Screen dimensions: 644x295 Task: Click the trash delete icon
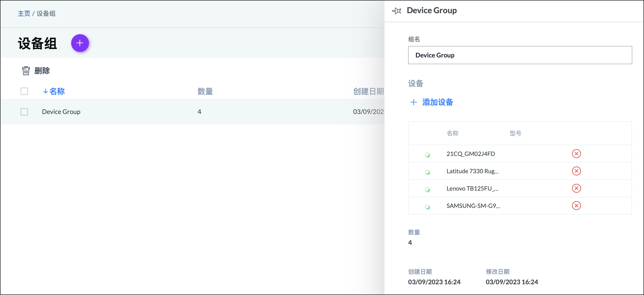click(26, 71)
